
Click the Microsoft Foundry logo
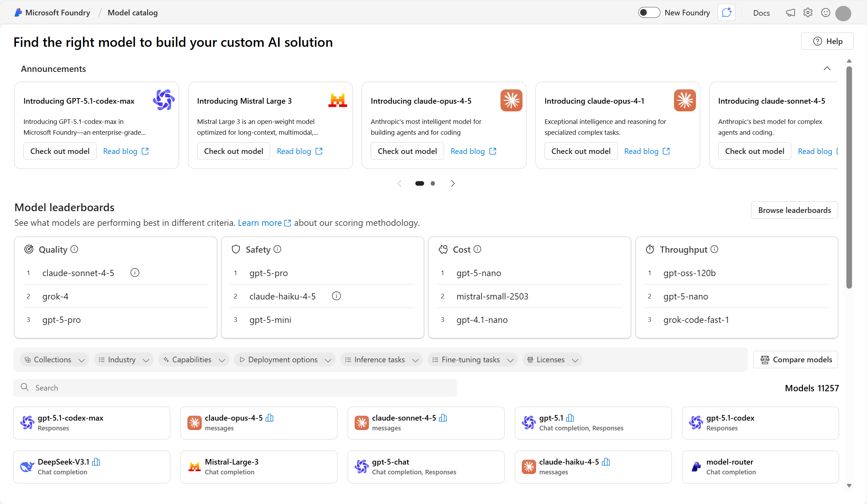[x=18, y=12]
